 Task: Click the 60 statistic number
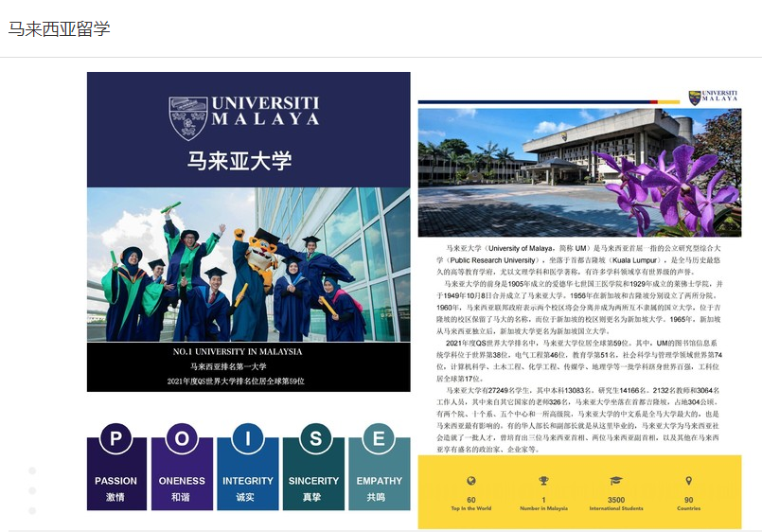[470, 500]
